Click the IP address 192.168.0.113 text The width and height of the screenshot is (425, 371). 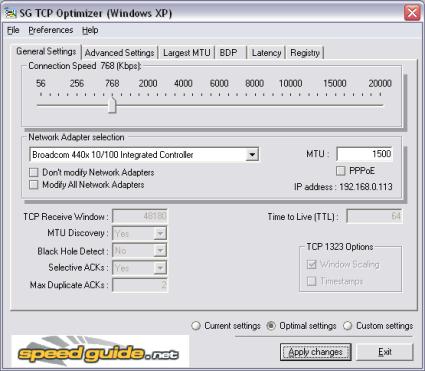(x=343, y=187)
